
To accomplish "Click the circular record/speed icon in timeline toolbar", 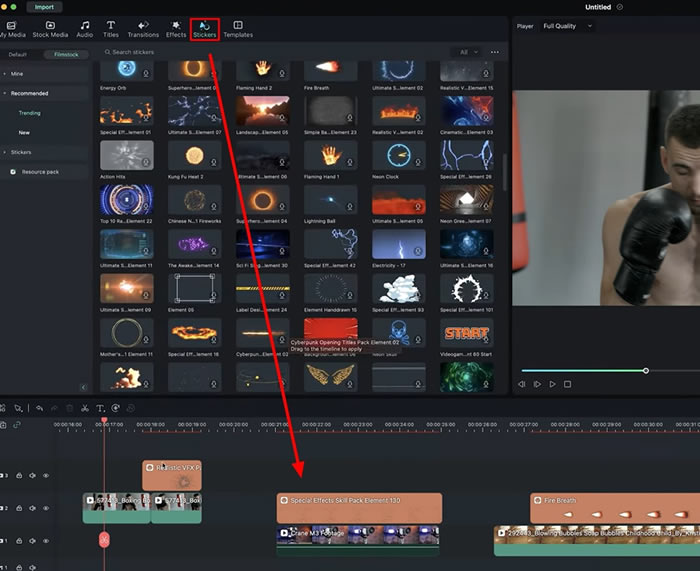I will (116, 408).
